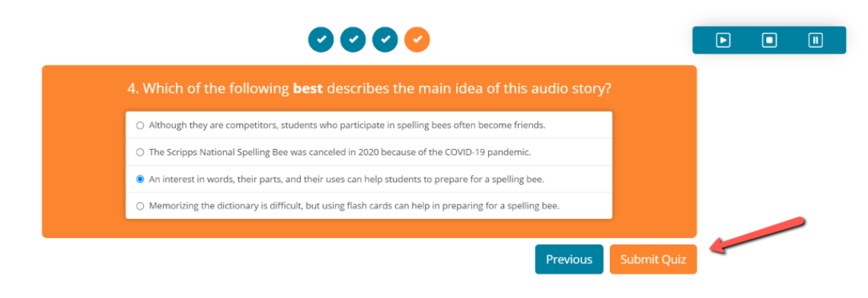Select radio for memorizing the dictionary answer

coord(140,206)
